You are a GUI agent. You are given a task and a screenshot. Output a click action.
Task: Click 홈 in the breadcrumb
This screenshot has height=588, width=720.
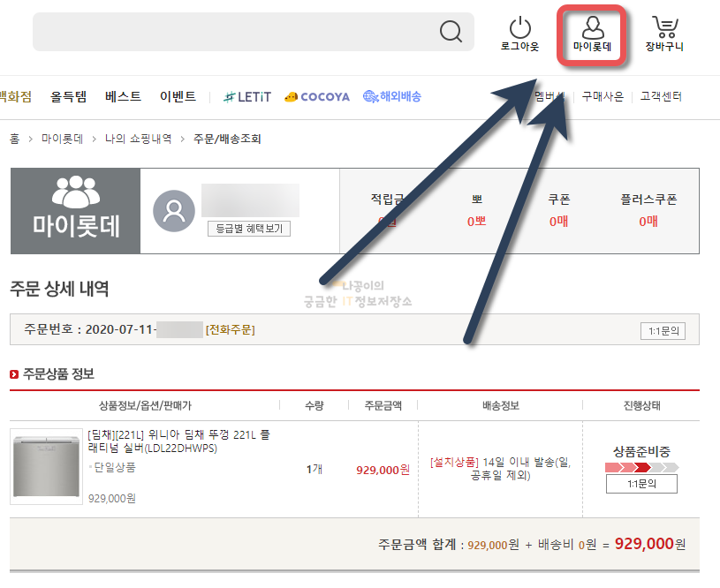point(15,139)
